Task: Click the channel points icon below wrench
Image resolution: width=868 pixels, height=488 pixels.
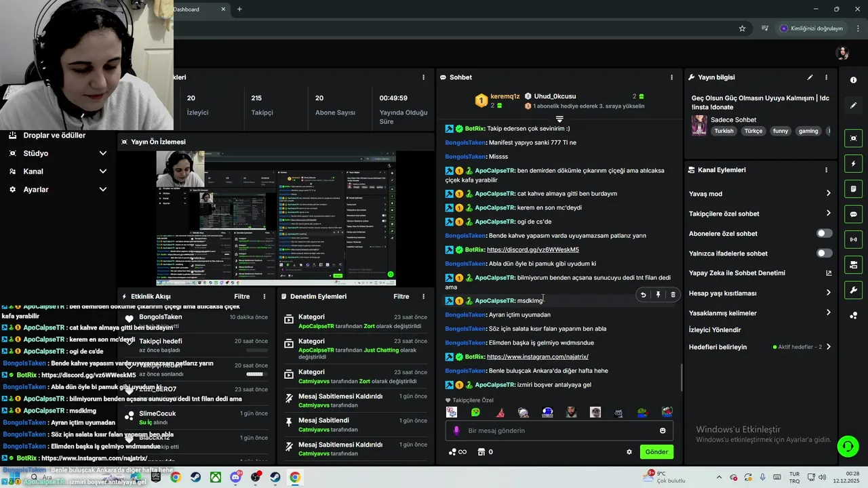Action: coord(853,315)
